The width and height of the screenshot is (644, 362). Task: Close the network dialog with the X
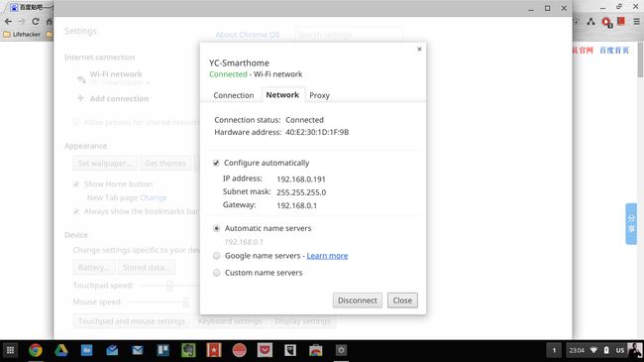[x=419, y=49]
